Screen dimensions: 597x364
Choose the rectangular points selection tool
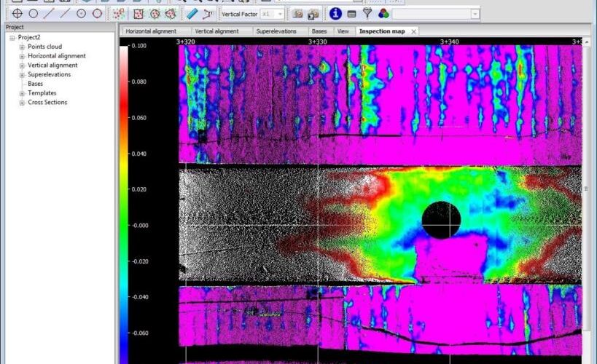pyautogui.click(x=137, y=14)
